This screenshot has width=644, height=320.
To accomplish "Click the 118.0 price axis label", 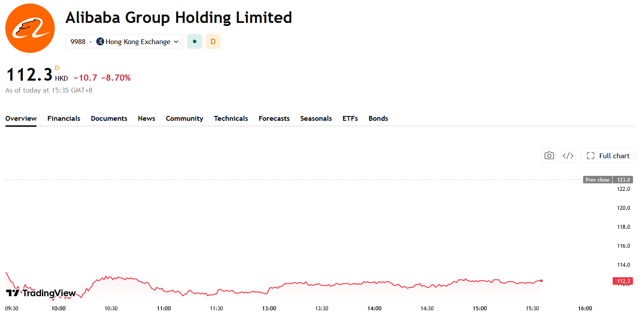I will pyautogui.click(x=623, y=227).
